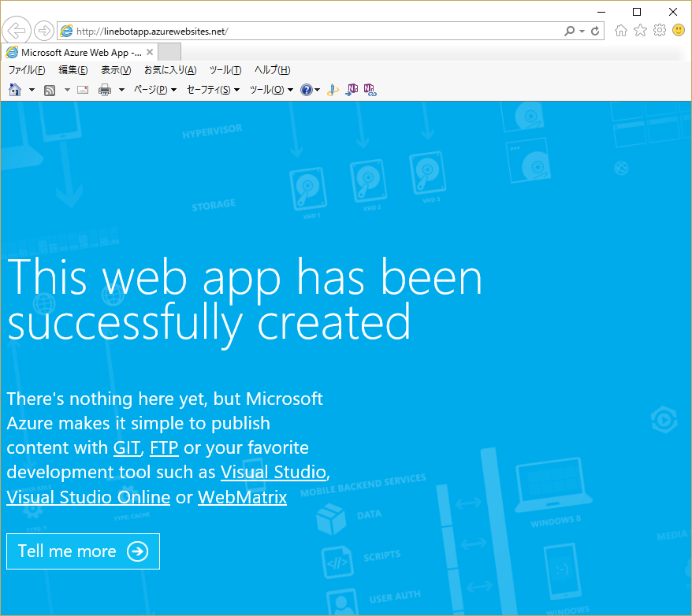Open Favorites star icon
Viewport: 692px width, 616px height.
[640, 31]
